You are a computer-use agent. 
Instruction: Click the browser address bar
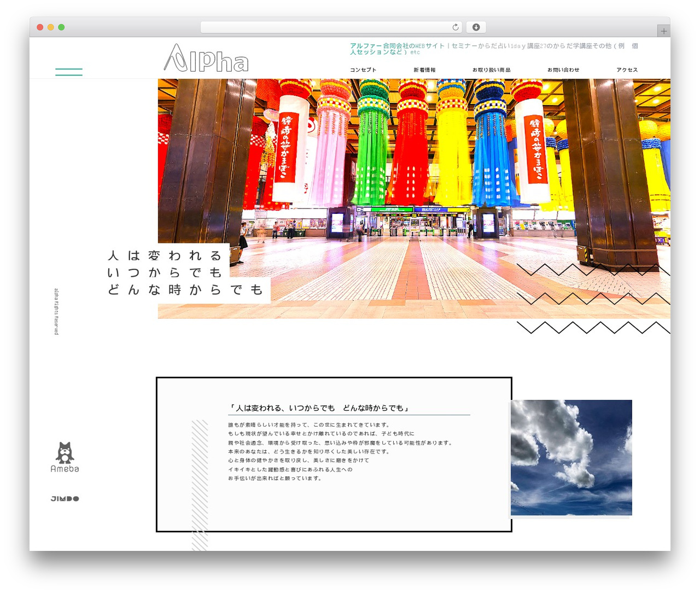pos(331,27)
